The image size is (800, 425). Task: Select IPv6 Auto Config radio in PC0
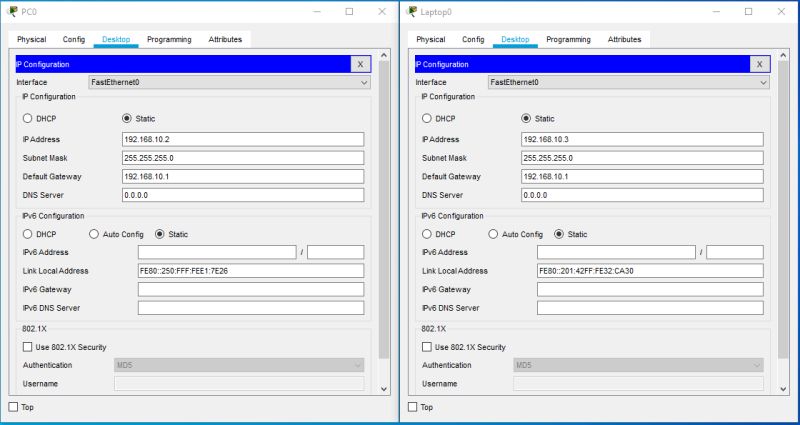point(94,234)
